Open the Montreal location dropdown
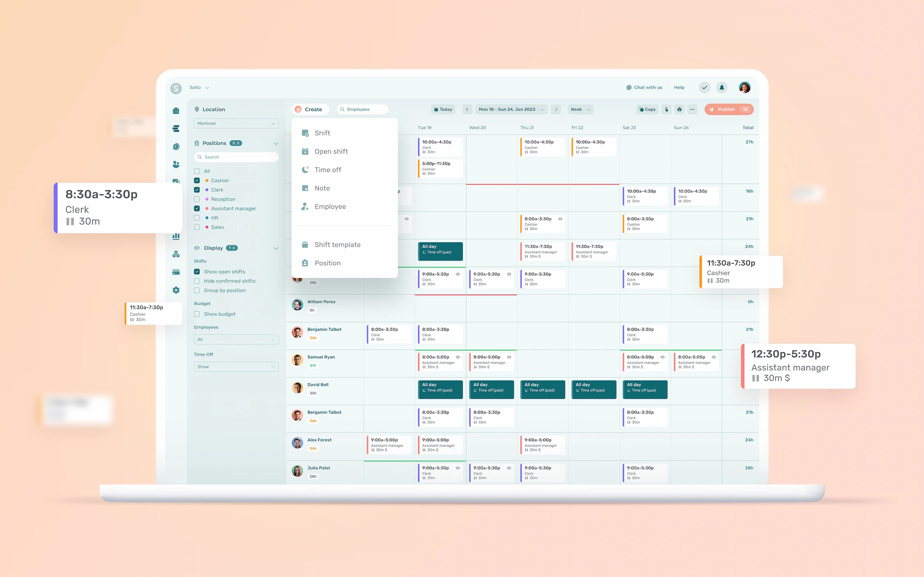924x577 pixels. pyautogui.click(x=236, y=123)
